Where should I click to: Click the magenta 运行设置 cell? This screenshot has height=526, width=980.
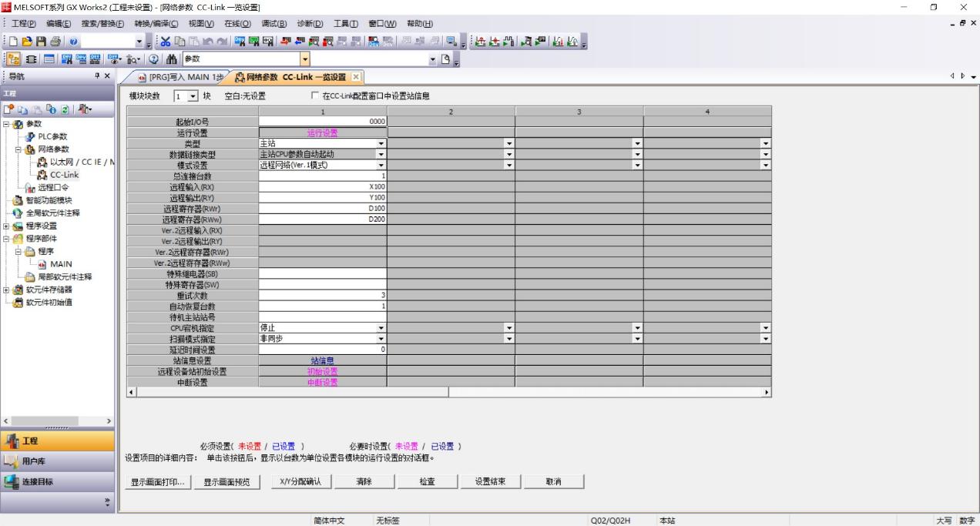click(x=323, y=132)
